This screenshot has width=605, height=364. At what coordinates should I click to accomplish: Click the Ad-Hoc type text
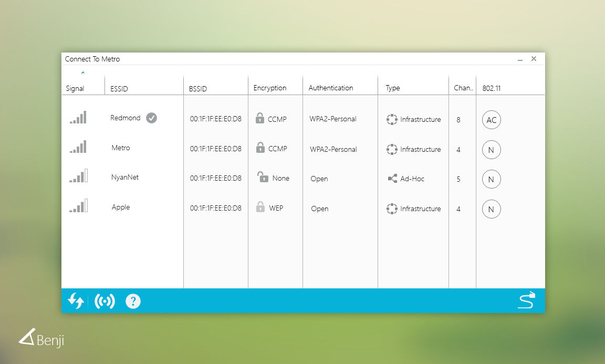(412, 179)
